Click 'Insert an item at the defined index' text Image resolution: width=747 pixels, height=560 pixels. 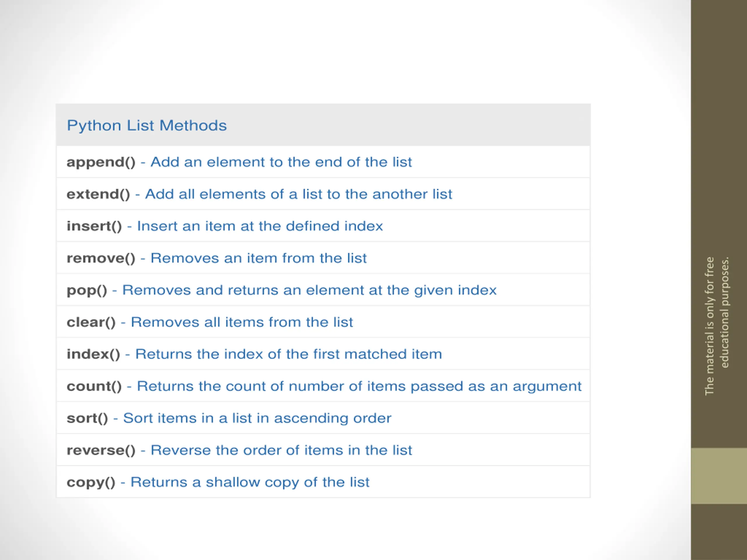tap(260, 226)
